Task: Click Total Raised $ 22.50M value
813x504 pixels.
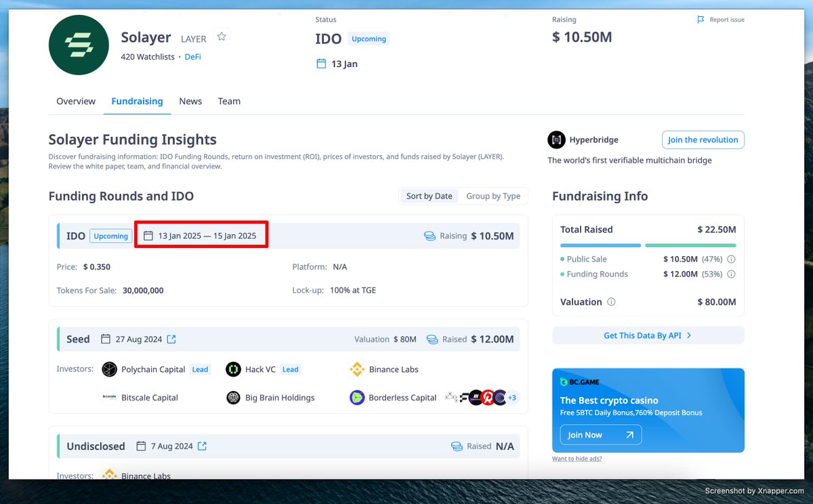Action: [x=717, y=230]
